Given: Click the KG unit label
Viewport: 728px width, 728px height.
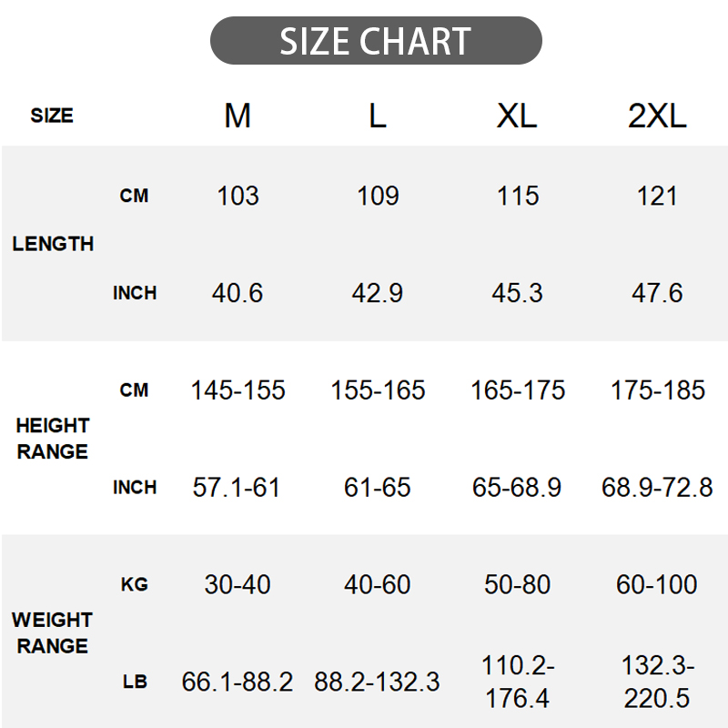Looking at the screenshot, I should 134,584.
